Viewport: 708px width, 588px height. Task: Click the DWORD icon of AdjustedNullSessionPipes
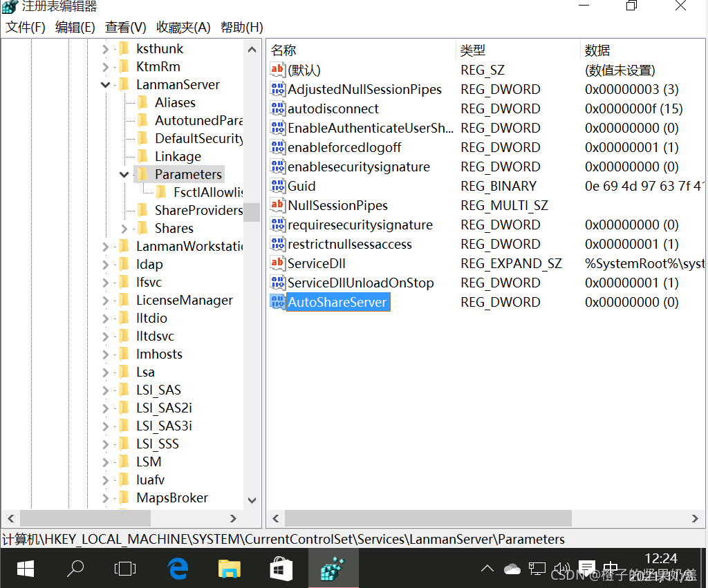[x=278, y=89]
